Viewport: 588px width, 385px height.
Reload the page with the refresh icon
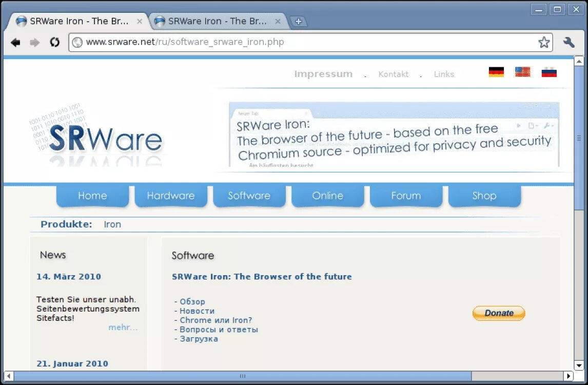(x=55, y=42)
